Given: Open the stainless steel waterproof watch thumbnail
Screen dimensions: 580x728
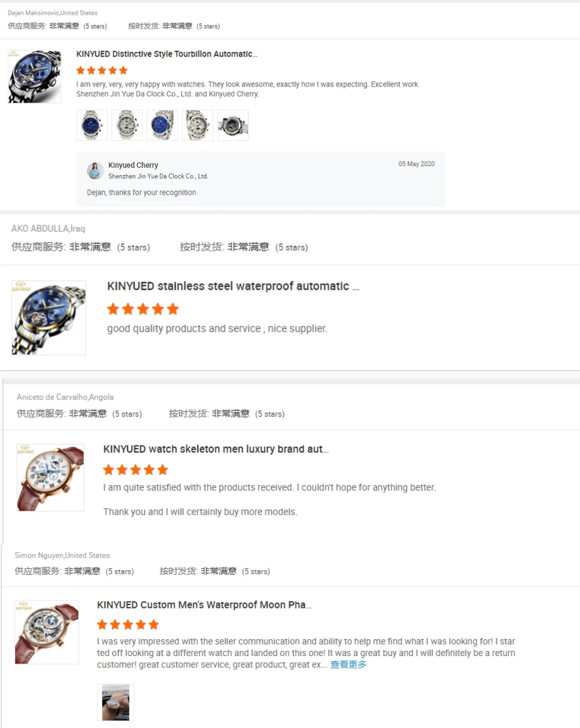Looking at the screenshot, I should click(x=49, y=317).
